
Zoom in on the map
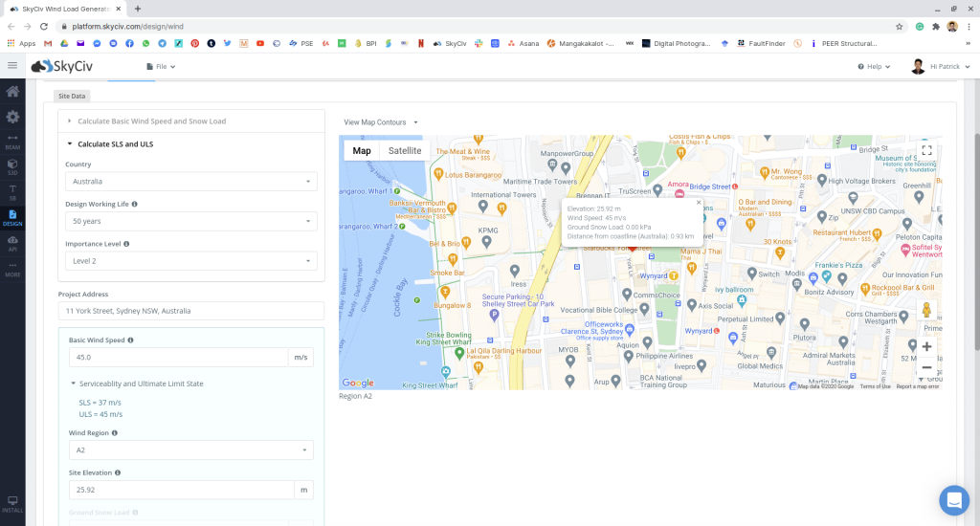pyautogui.click(x=925, y=346)
